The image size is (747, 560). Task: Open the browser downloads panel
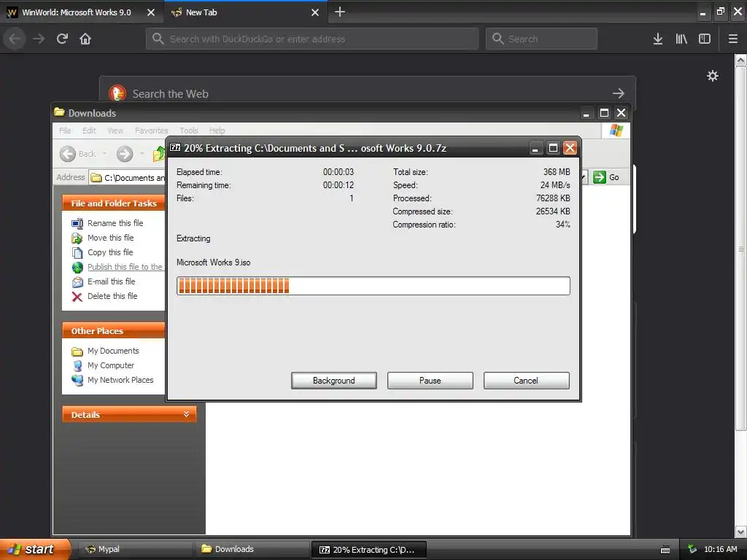pos(657,39)
